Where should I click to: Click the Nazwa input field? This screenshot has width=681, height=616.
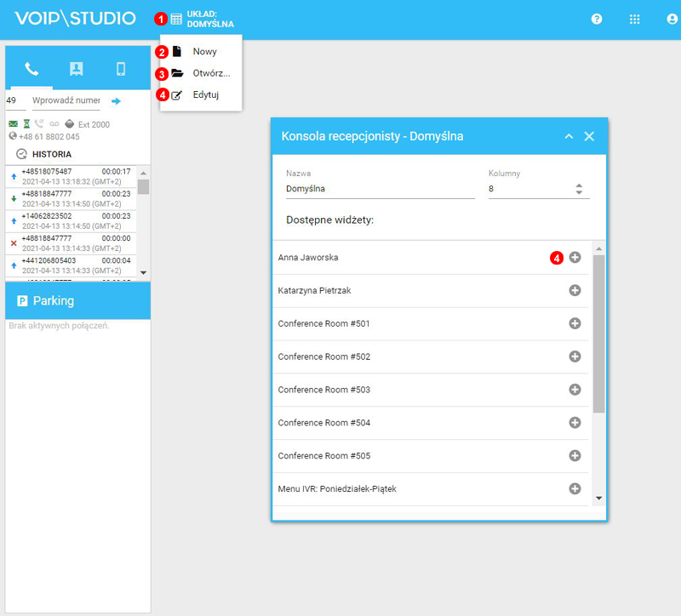(x=380, y=189)
